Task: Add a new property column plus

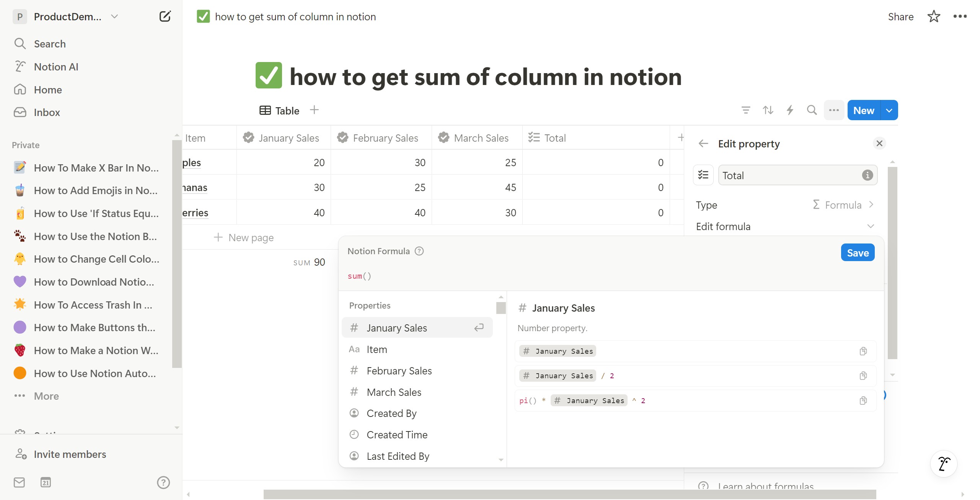Action: pyautogui.click(x=681, y=137)
